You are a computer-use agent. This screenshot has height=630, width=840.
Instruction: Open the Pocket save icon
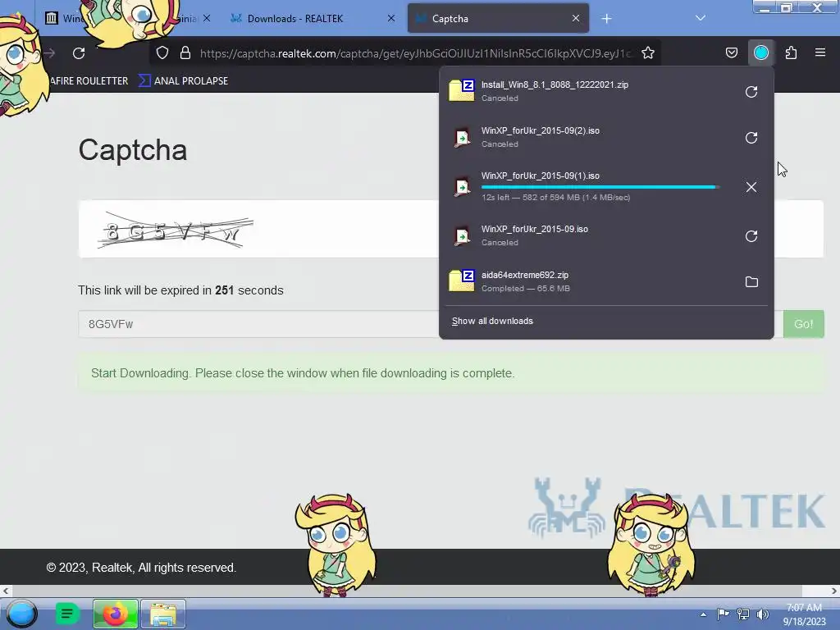pos(731,52)
